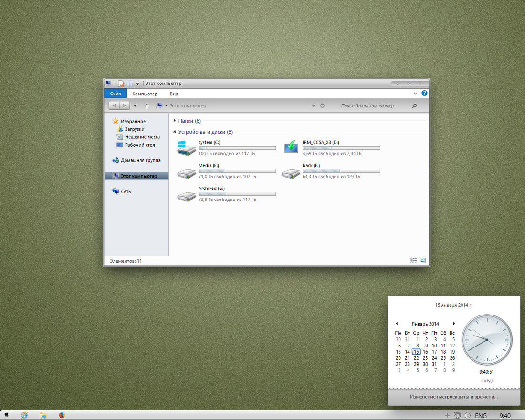This screenshot has height=420, width=525.
Task: Open the system (C:) drive
Action: tap(226, 148)
